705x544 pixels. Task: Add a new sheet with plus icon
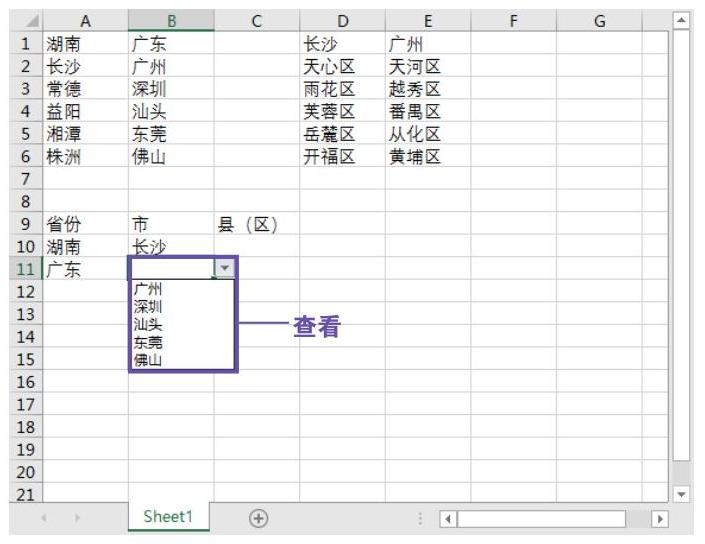pyautogui.click(x=259, y=518)
